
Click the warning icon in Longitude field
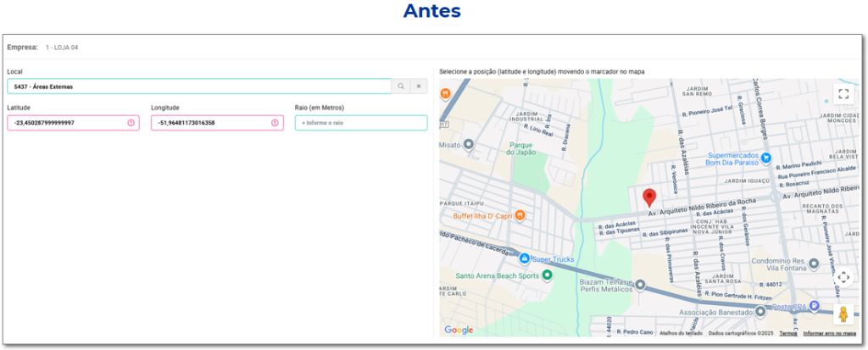(x=275, y=123)
